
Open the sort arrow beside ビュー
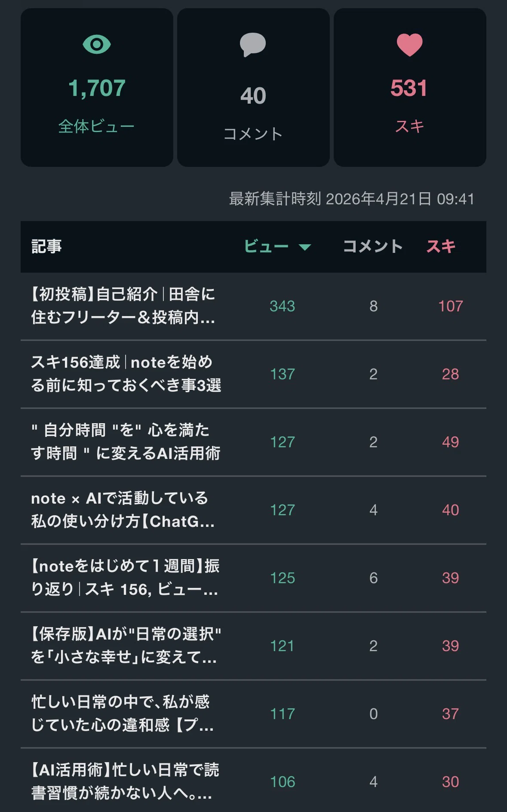pyautogui.click(x=305, y=247)
